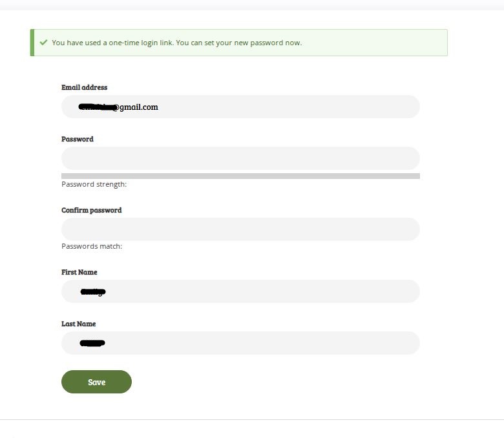Click the gray password strength indicator bar
504x438 pixels.
click(240, 176)
